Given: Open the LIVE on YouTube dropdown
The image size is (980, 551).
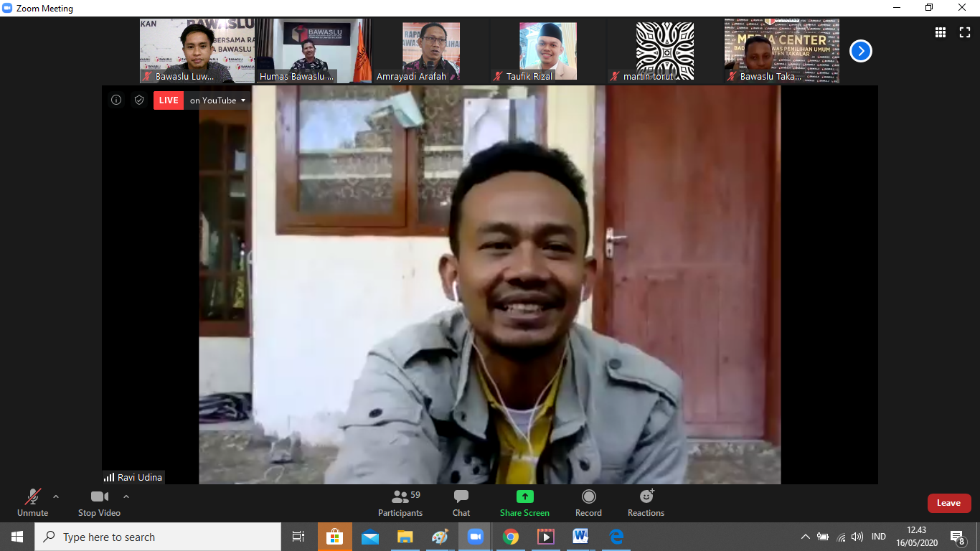Looking at the screenshot, I should click(x=217, y=100).
